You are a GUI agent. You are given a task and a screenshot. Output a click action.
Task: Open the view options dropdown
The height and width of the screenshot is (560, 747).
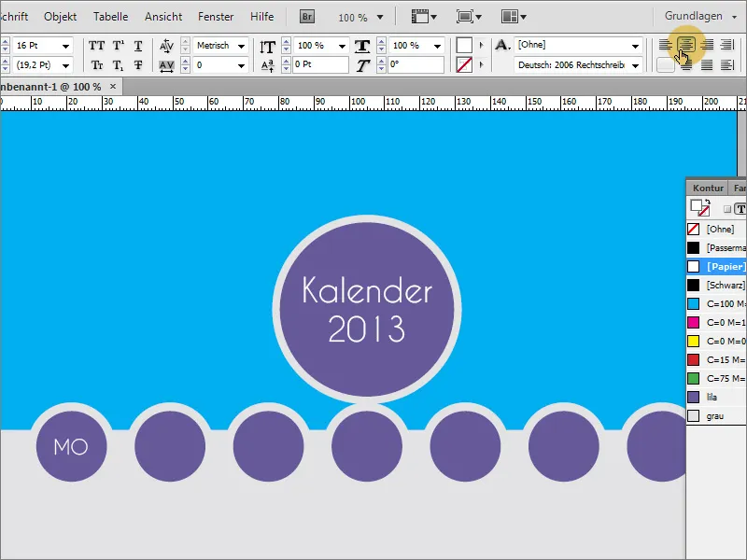(424, 17)
